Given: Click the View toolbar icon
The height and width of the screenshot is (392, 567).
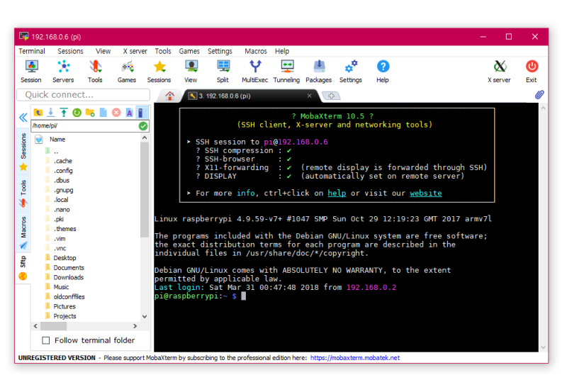Looking at the screenshot, I should tap(191, 72).
